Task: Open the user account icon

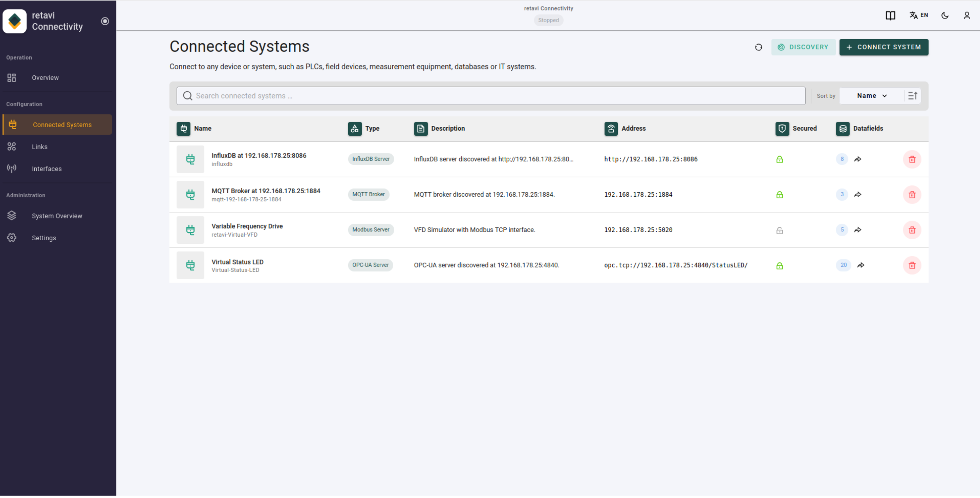Action: [967, 16]
